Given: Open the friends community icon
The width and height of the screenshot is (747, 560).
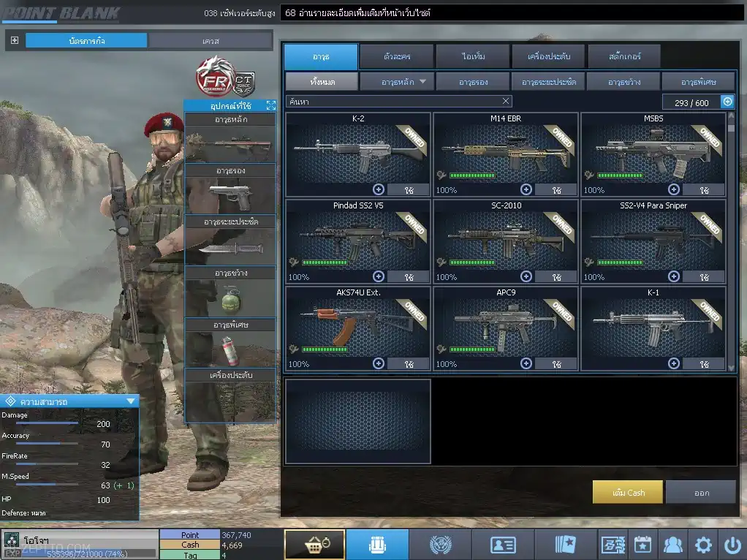Looking at the screenshot, I should point(672,545).
